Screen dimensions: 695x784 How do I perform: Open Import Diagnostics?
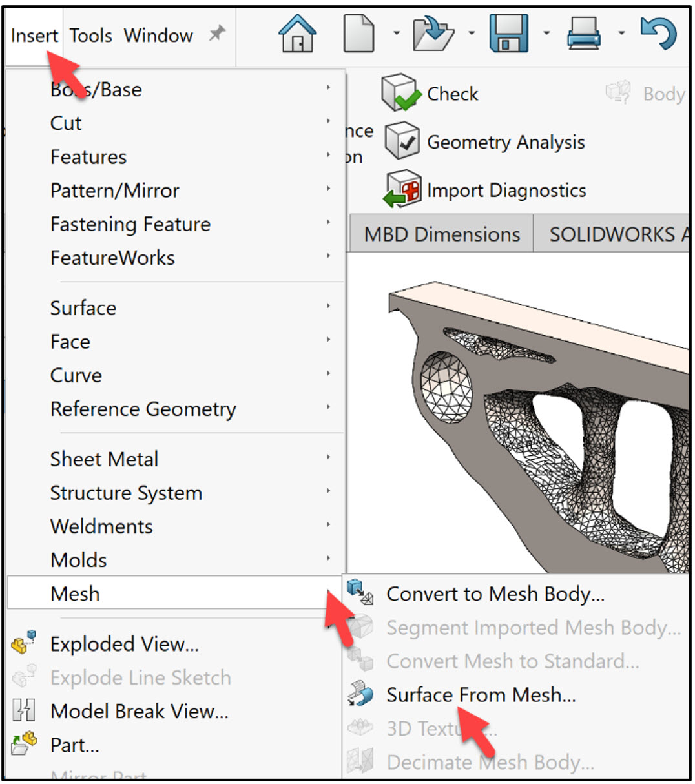486,189
